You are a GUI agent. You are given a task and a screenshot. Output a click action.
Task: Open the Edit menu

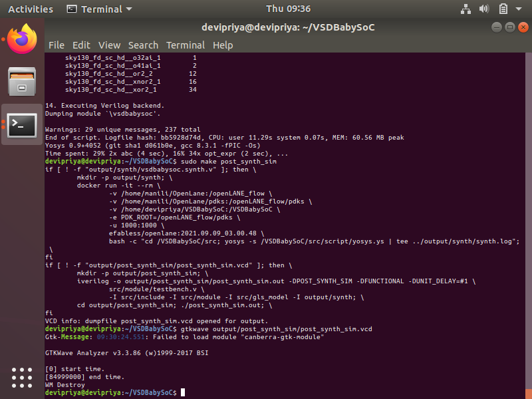[81, 45]
